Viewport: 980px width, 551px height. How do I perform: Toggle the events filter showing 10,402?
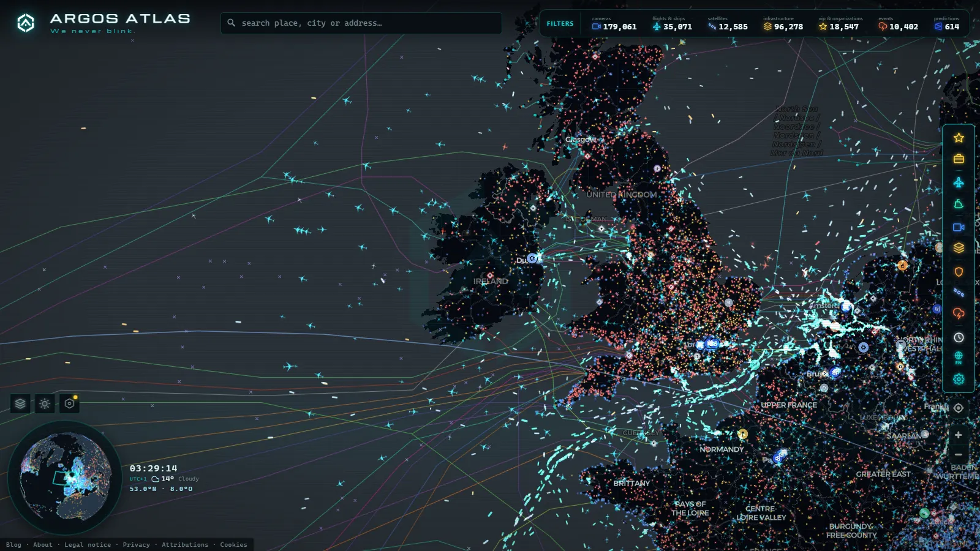click(x=898, y=24)
